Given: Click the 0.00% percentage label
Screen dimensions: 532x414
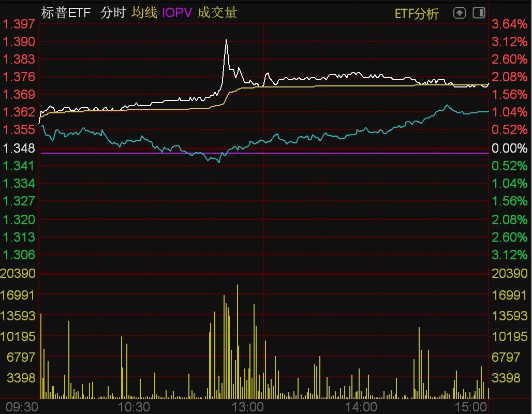Looking at the screenshot, I should pos(509,149).
